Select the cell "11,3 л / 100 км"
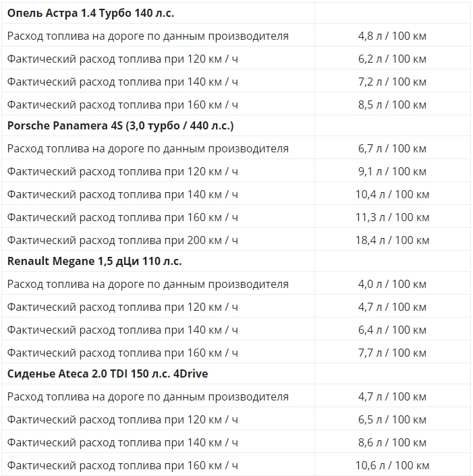473x476 pixels. tap(392, 217)
